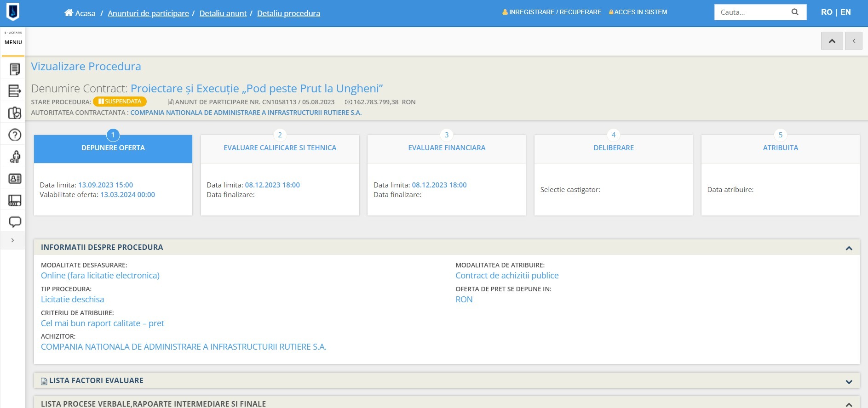Open the MENIU sidebar menu
868x408 pixels.
13,42
